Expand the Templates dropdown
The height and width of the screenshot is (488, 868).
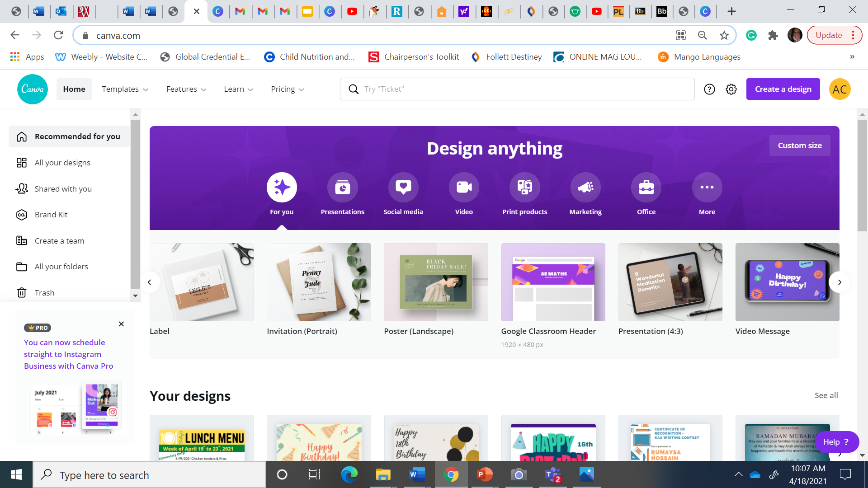click(x=125, y=89)
